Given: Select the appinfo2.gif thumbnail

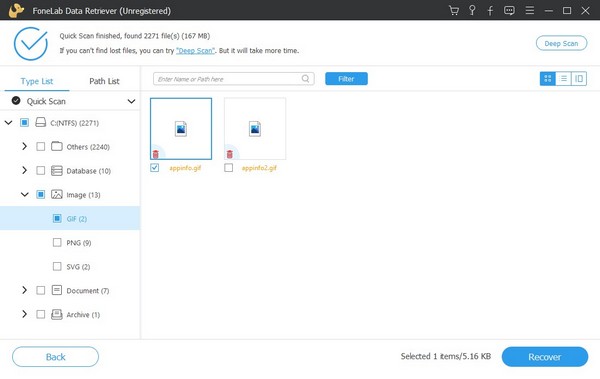Looking at the screenshot, I should [x=255, y=129].
